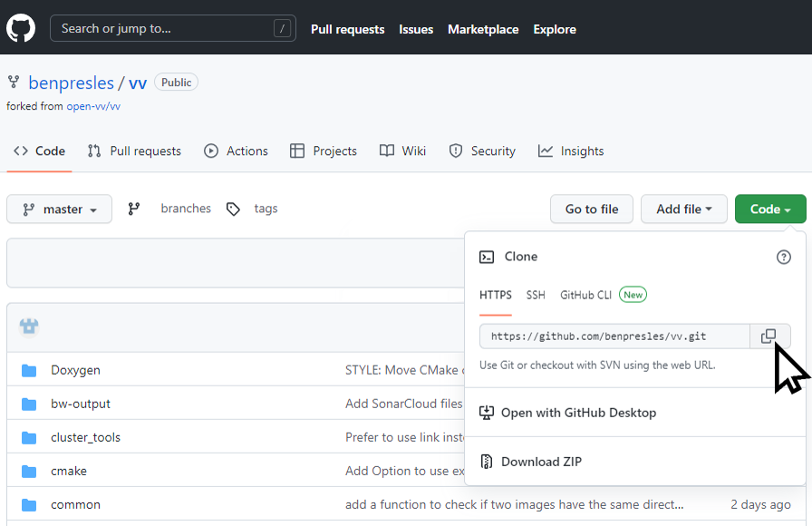Click the tag icon next to tags
The image size is (812, 526).
pos(233,209)
